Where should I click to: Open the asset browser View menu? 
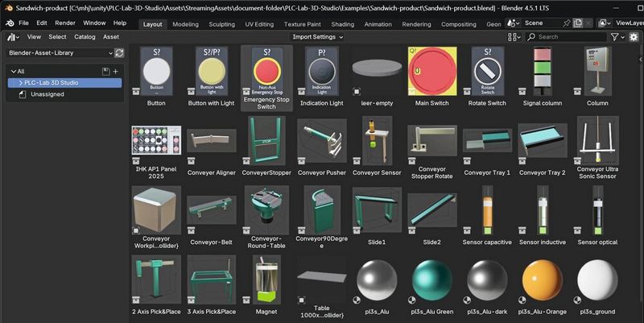click(x=34, y=37)
